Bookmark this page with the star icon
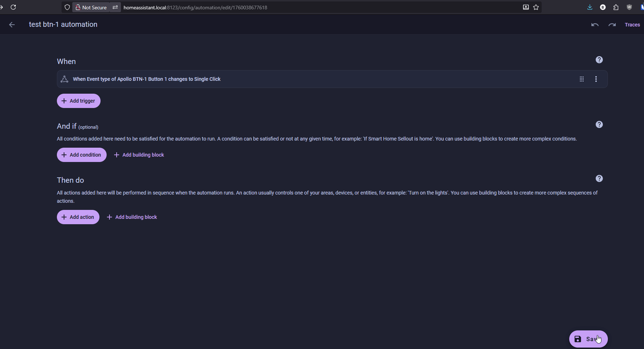This screenshot has height=349, width=644. [x=536, y=7]
